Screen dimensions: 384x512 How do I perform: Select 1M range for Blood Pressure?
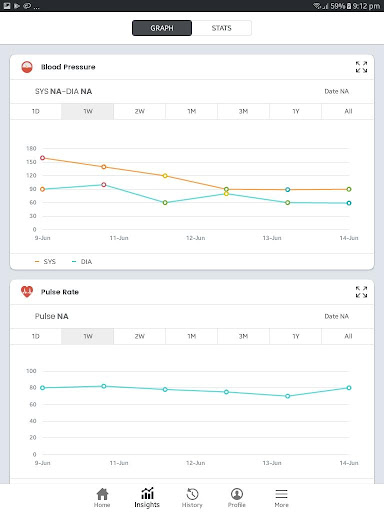192,111
